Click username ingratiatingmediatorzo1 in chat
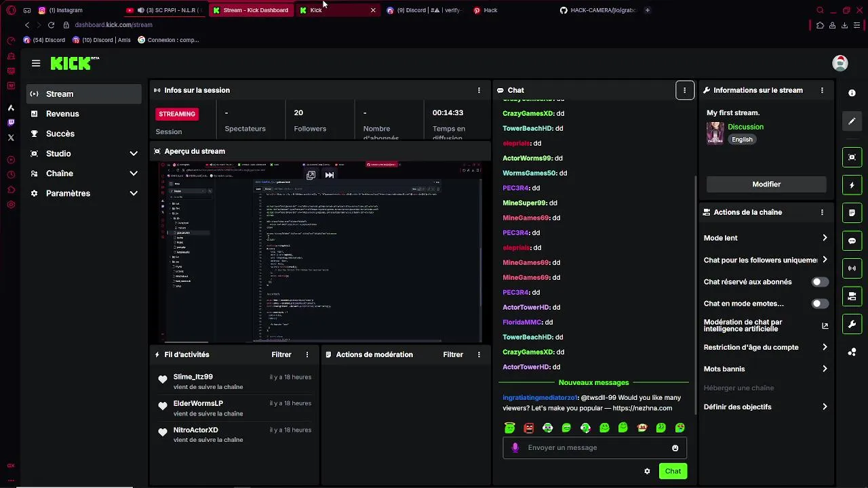The height and width of the screenshot is (488, 868). pyautogui.click(x=540, y=398)
